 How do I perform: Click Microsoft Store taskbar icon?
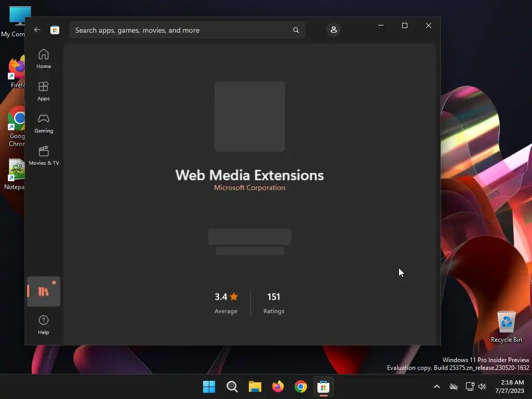point(324,387)
